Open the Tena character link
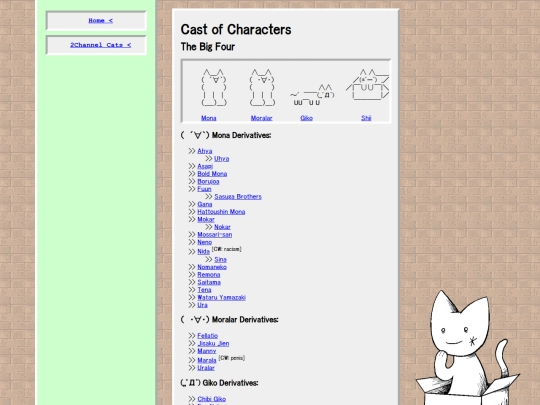 204,290
